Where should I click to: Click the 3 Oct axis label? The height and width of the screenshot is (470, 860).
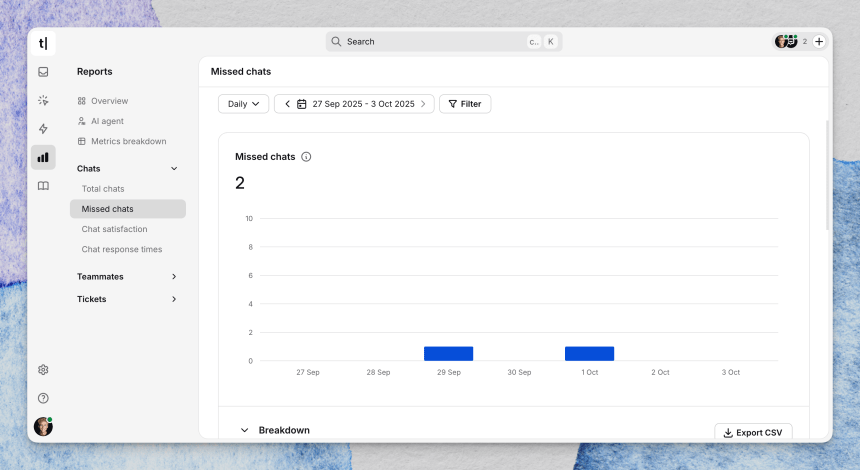click(731, 372)
